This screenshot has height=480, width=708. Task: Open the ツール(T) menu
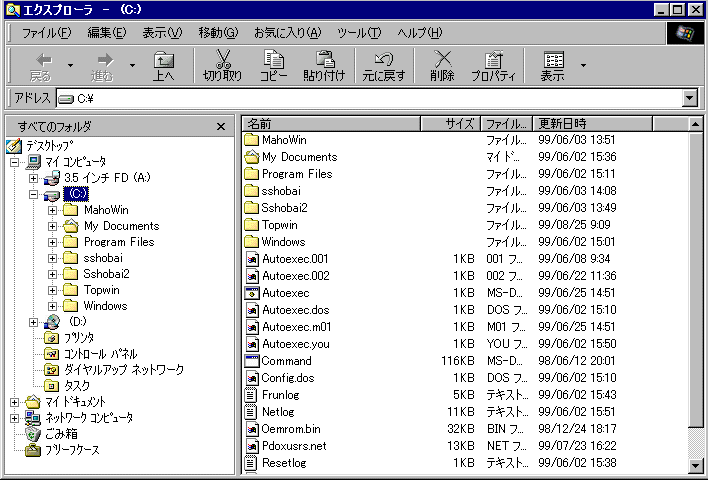[x=359, y=33]
